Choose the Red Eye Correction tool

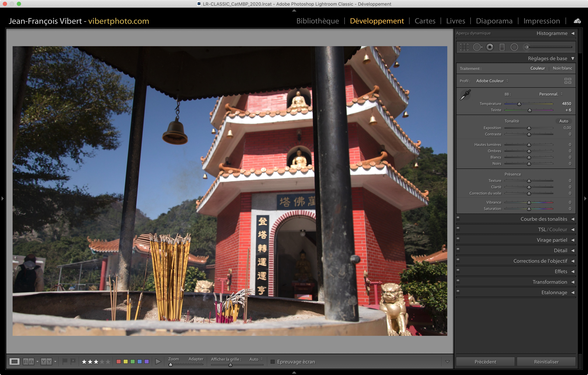tap(490, 47)
